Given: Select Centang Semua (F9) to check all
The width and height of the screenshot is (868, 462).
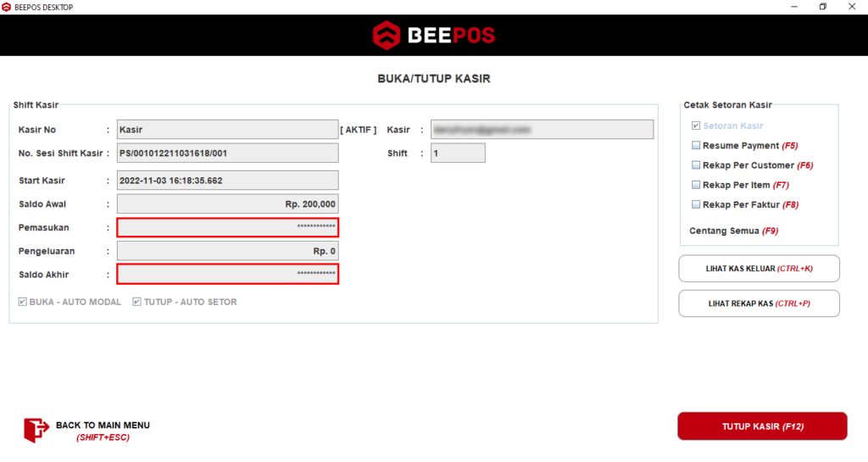Looking at the screenshot, I should tap(733, 231).
